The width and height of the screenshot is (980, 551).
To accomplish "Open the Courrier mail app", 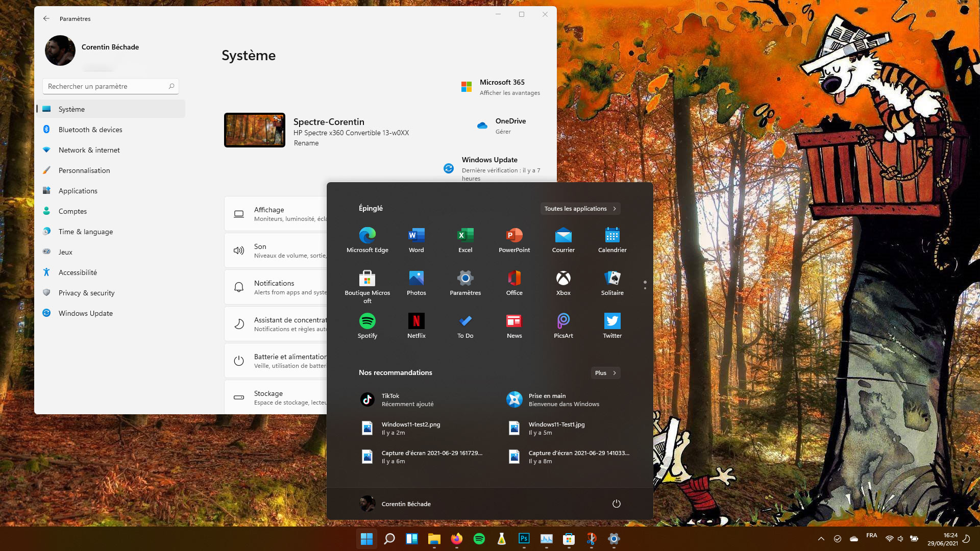I will pyautogui.click(x=563, y=240).
